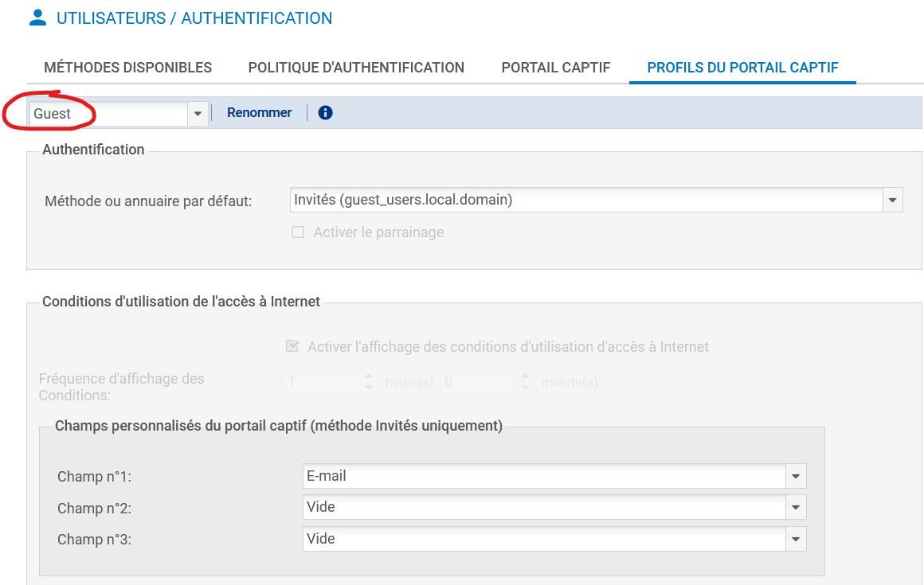Decrease the minute(s) value with down arrow
924x585 pixels.
pos(525,387)
